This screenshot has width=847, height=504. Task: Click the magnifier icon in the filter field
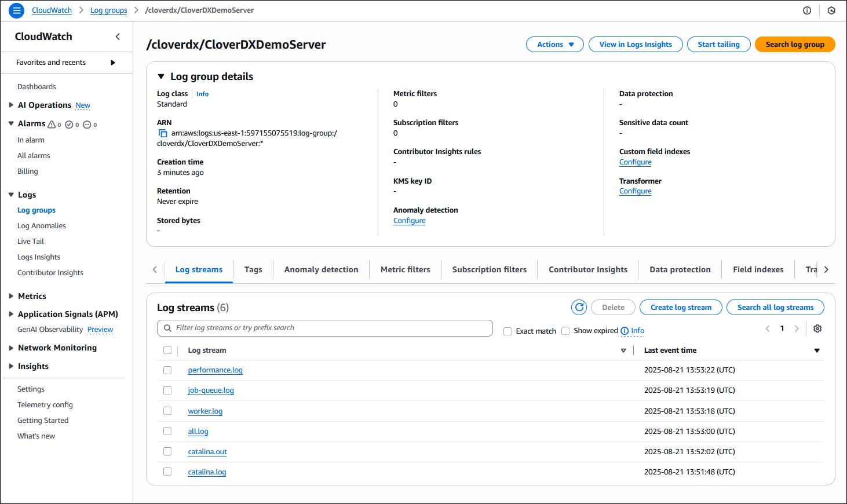click(166, 328)
